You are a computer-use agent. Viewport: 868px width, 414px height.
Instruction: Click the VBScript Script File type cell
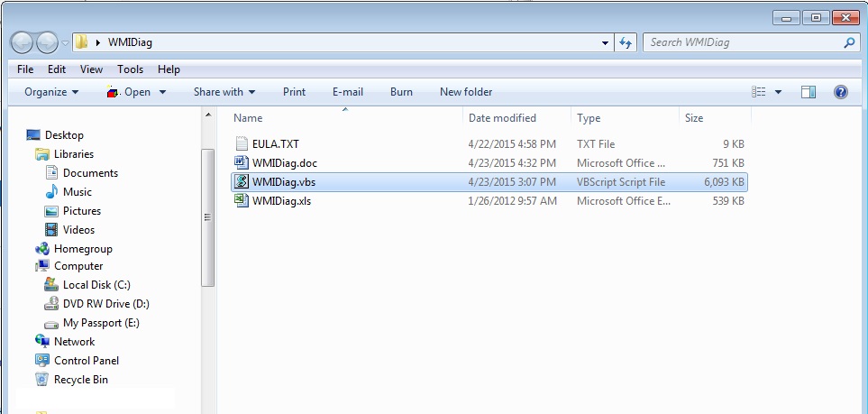621,182
